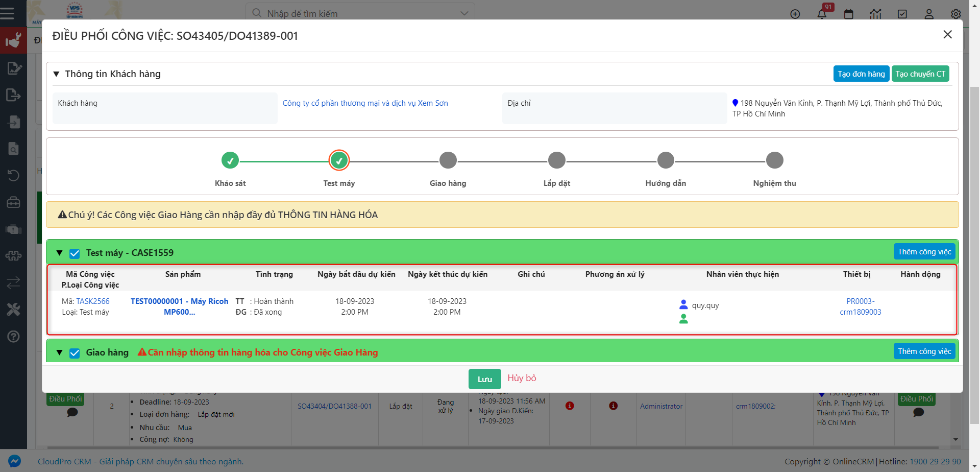The height and width of the screenshot is (472, 980).
Task: Close the Điều phối công việc dialog
Action: (x=947, y=34)
